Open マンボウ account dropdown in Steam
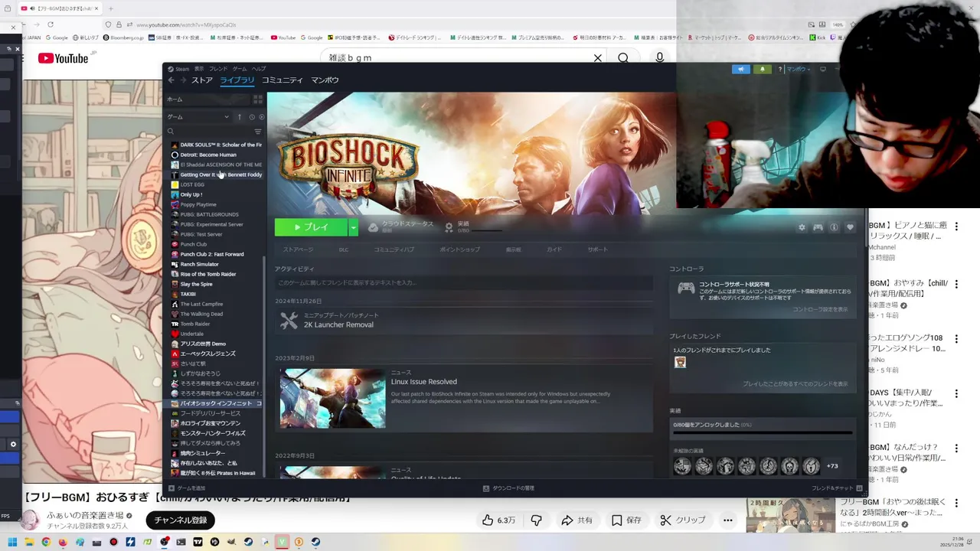 coord(799,69)
